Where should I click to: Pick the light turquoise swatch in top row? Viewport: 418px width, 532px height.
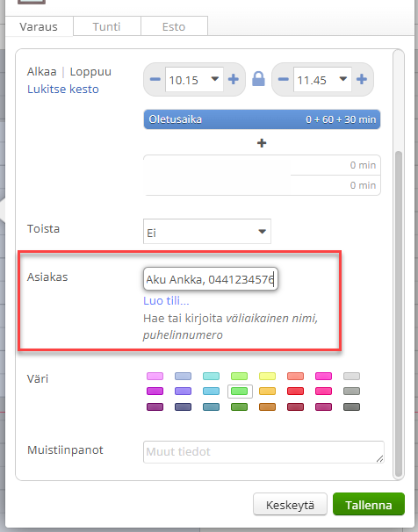pos(211,376)
